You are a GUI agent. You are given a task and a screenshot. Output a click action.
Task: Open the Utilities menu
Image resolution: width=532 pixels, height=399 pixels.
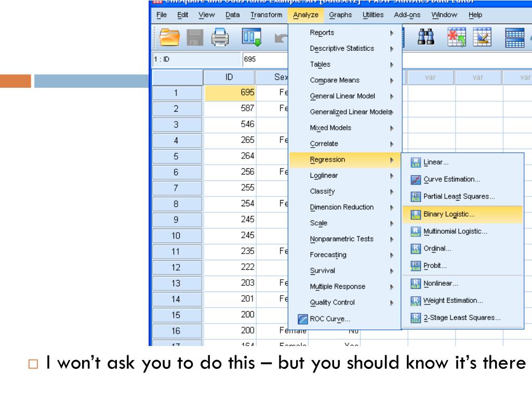point(373,15)
